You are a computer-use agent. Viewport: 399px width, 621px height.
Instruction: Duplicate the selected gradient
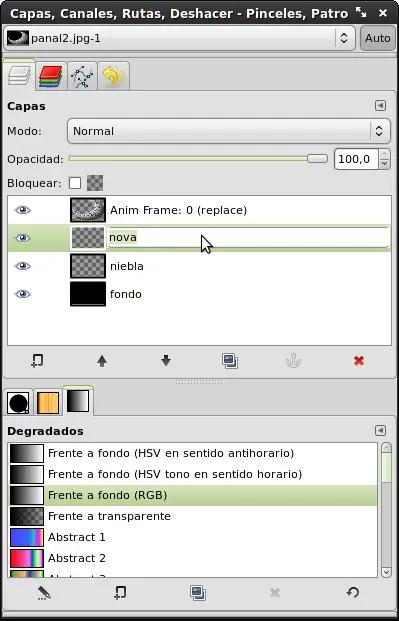click(x=198, y=593)
